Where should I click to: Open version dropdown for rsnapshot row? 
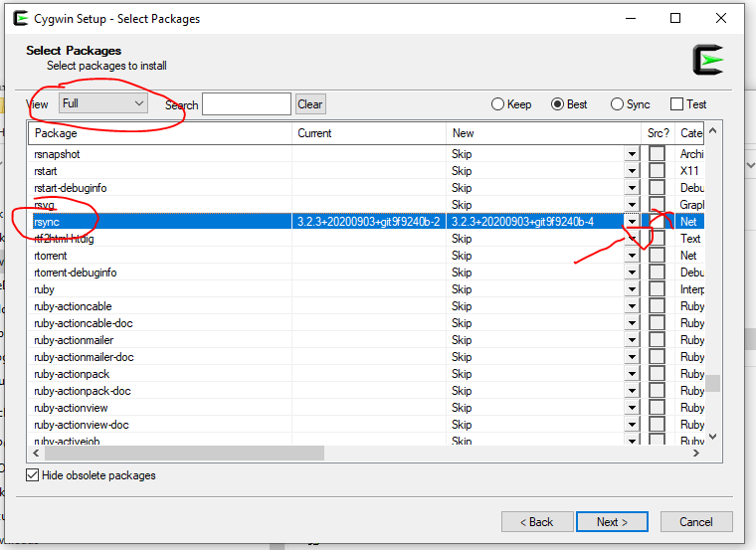(x=632, y=154)
